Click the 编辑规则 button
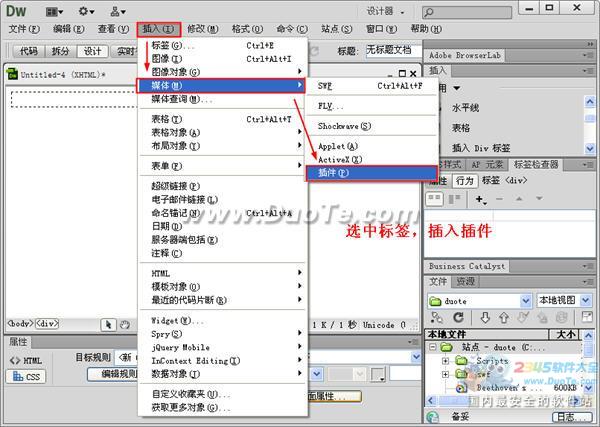 click(113, 374)
